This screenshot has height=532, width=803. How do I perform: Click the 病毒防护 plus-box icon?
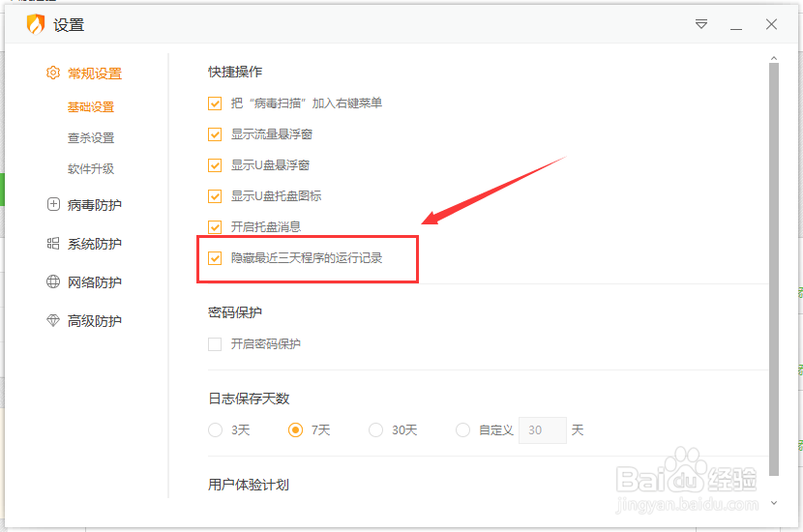pyautogui.click(x=53, y=204)
